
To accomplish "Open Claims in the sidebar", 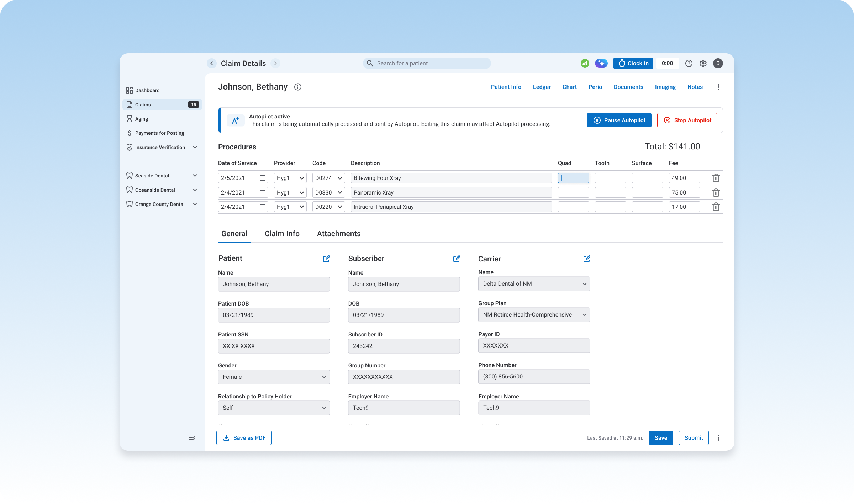I will 162,105.
